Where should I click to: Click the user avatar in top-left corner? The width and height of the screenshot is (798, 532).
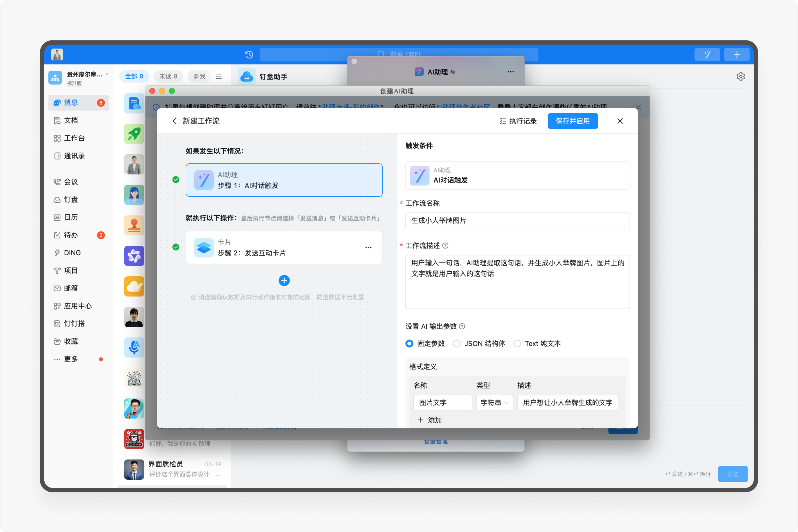tap(57, 54)
